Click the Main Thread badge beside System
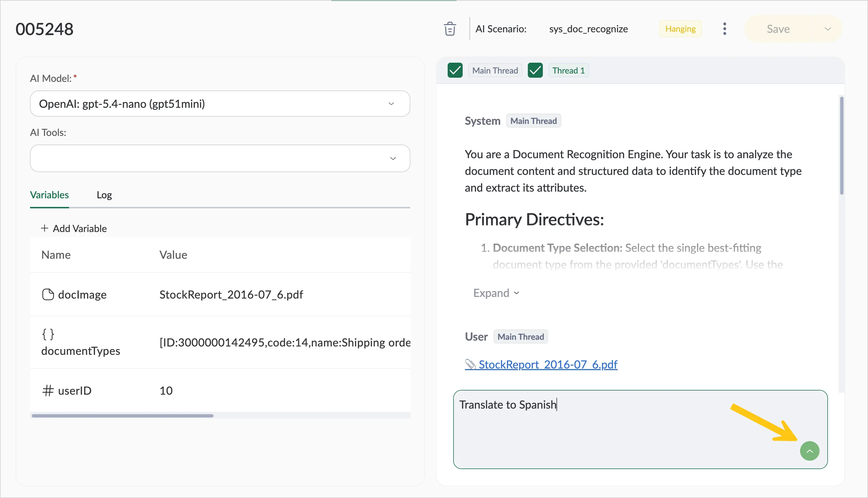Screen dimensions: 868x498 coord(533,121)
